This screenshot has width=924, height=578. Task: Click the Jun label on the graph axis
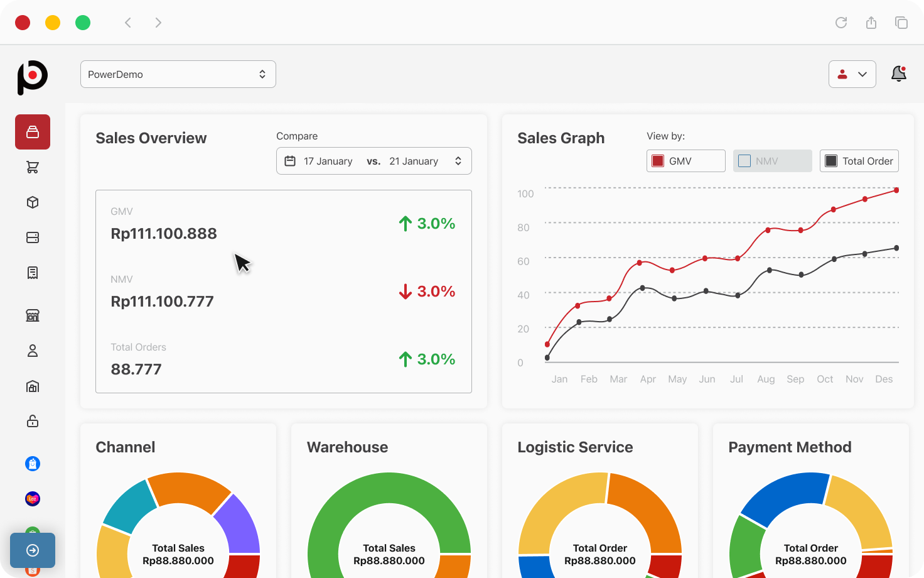tap(707, 379)
